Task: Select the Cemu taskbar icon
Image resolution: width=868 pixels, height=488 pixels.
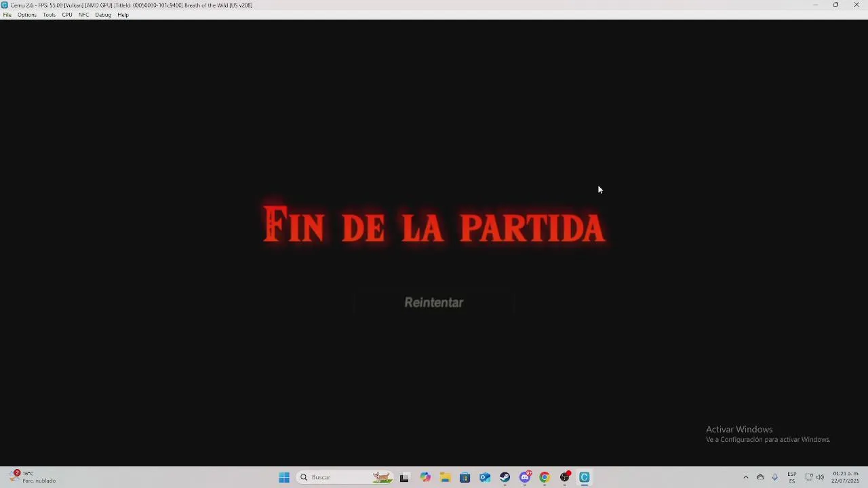Action: [585, 477]
